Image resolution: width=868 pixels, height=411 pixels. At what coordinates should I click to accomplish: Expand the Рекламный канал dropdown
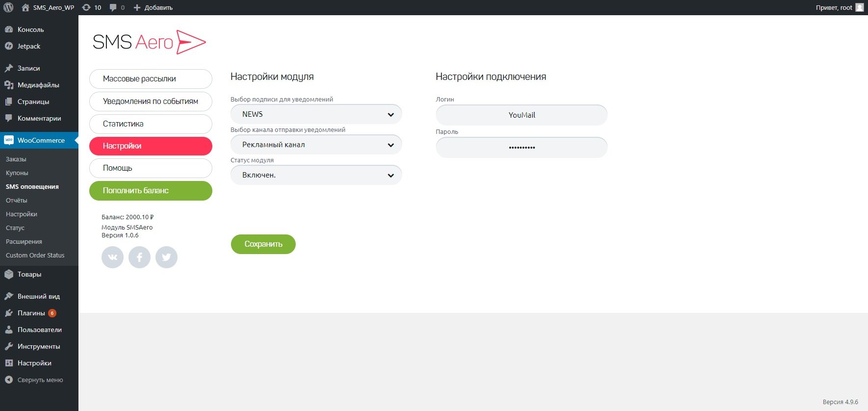pyautogui.click(x=316, y=145)
